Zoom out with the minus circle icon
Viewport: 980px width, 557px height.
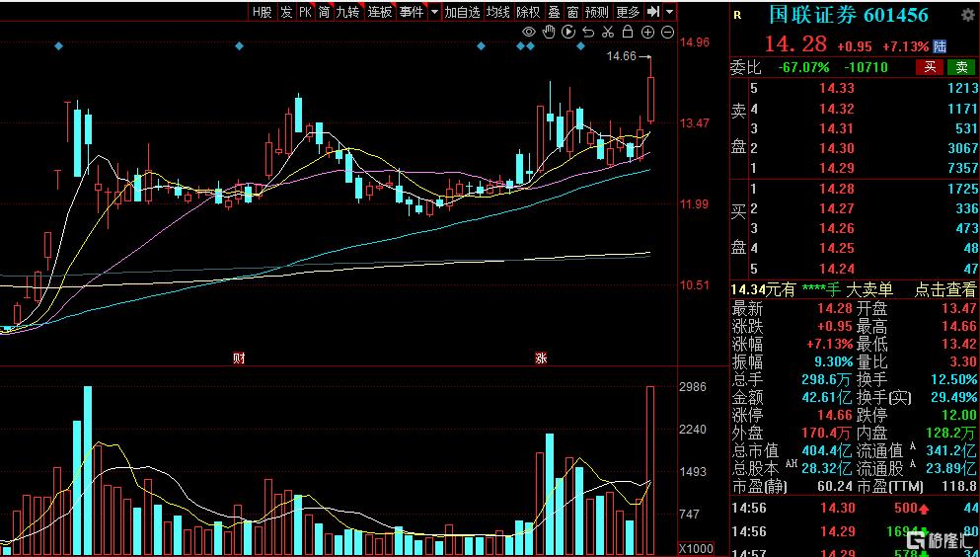(x=667, y=33)
